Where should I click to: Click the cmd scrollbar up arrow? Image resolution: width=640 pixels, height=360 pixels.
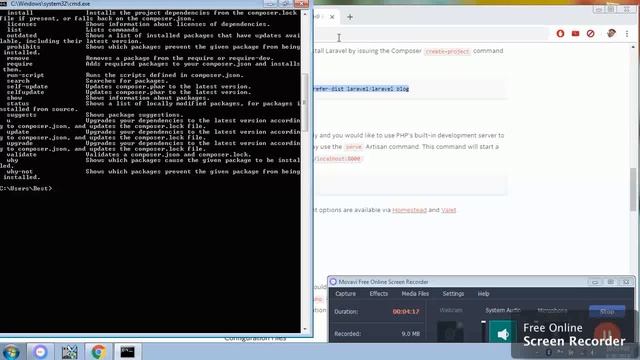(305, 13)
